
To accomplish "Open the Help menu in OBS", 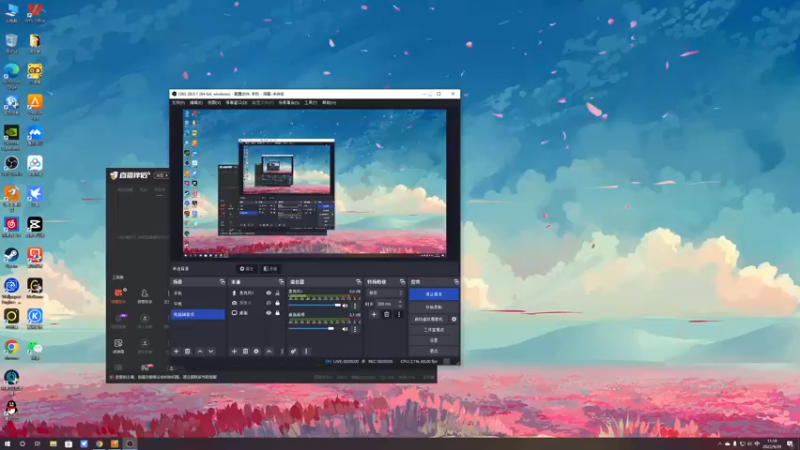I will point(329,103).
